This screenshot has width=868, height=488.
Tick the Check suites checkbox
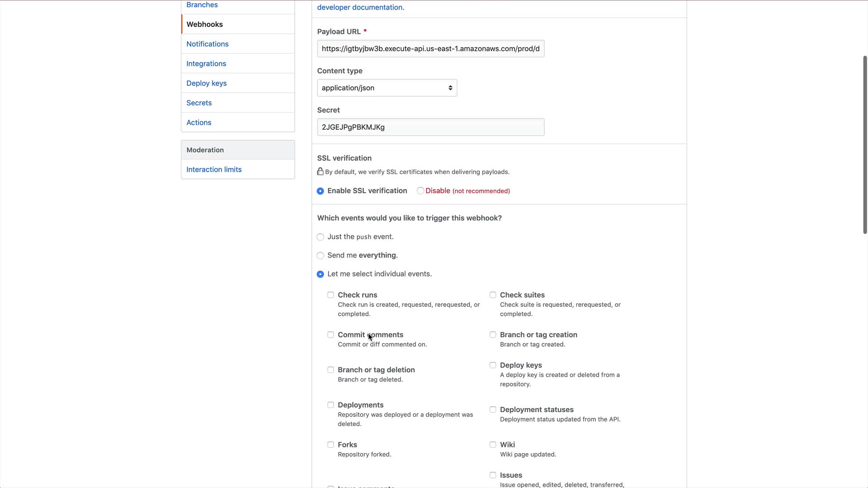point(493,295)
